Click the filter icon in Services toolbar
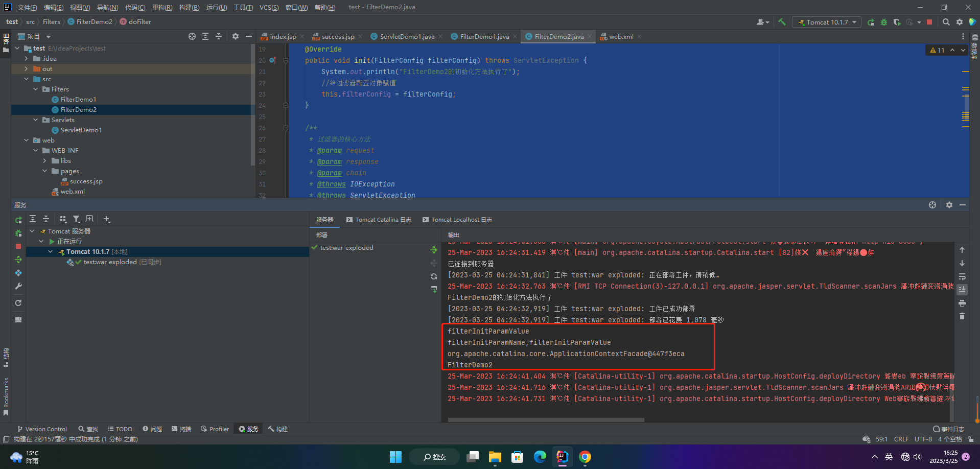980x469 pixels. coord(76,219)
